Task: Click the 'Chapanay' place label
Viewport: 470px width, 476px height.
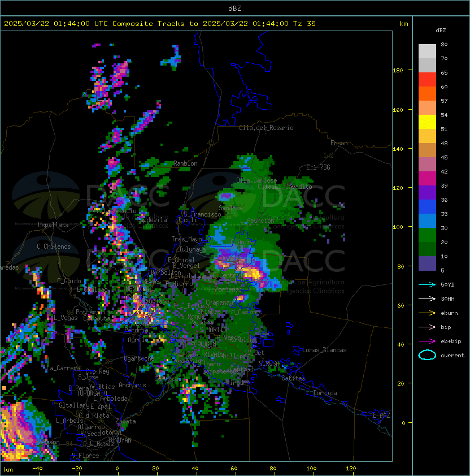Action: pos(220,302)
